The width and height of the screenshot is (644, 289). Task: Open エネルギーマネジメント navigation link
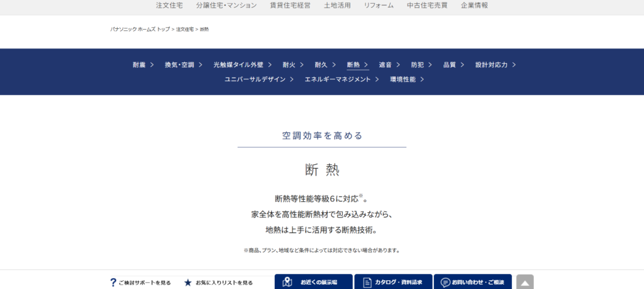(x=337, y=79)
